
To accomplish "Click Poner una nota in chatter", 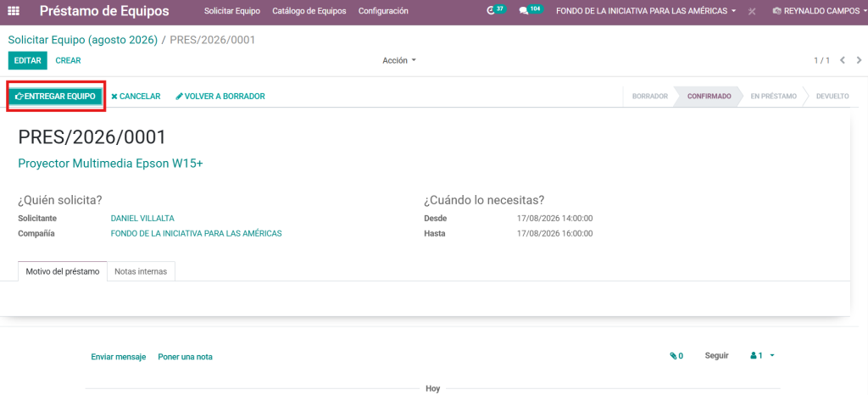I will 185,357.
